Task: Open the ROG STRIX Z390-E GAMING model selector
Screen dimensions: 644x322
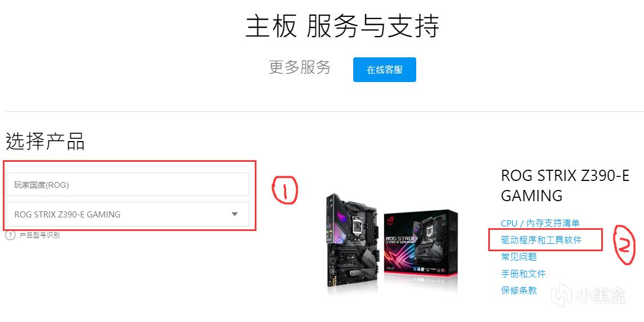Action: tap(127, 214)
